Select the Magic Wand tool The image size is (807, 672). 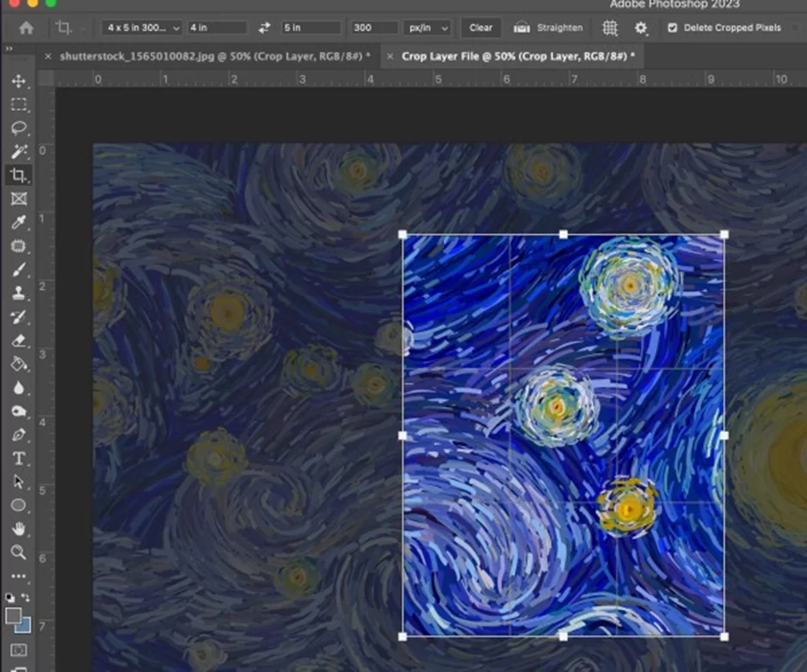coord(19,151)
